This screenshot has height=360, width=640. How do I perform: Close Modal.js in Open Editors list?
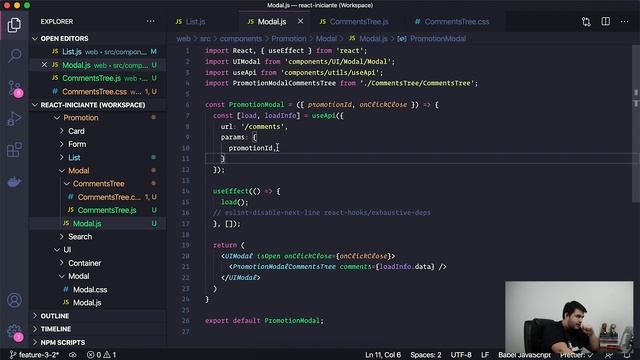(x=44, y=65)
